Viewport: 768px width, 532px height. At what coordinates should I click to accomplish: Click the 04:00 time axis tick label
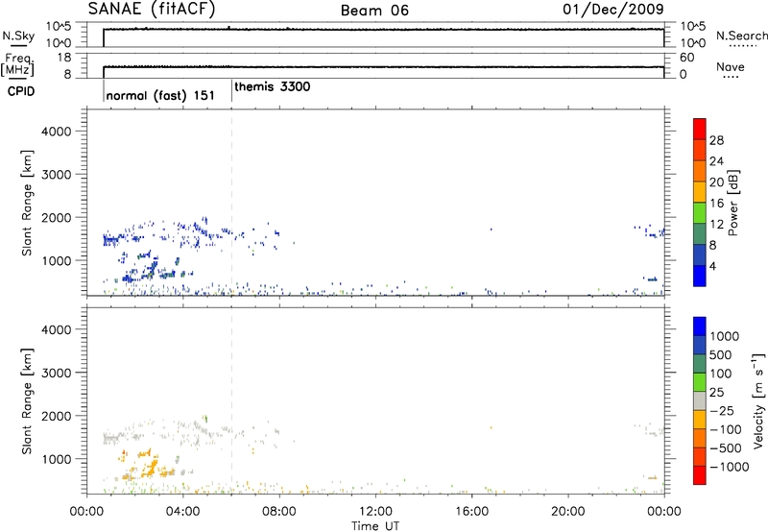(182, 512)
